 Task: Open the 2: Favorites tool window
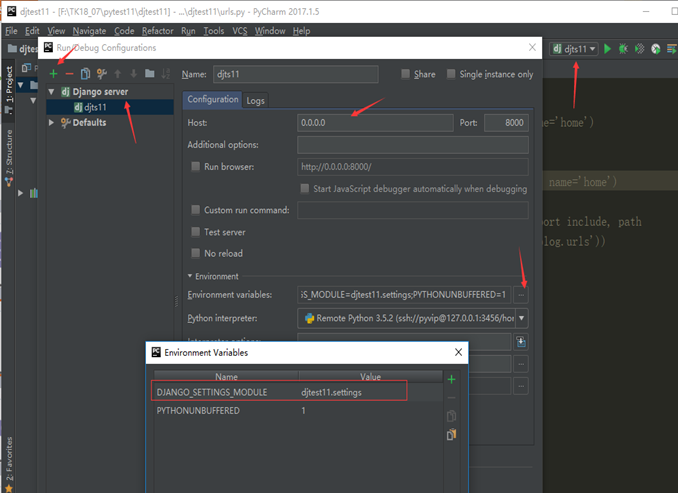point(9,463)
